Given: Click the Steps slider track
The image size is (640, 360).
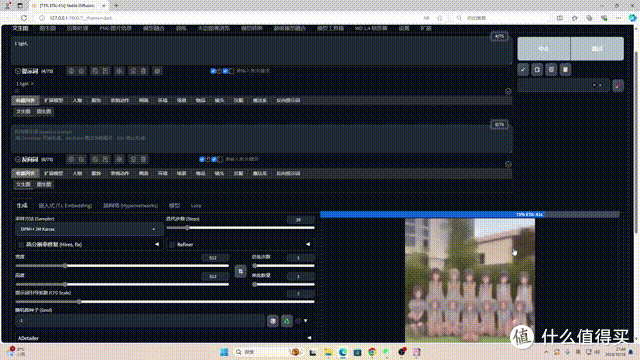Looking at the screenshot, I should coord(240,228).
